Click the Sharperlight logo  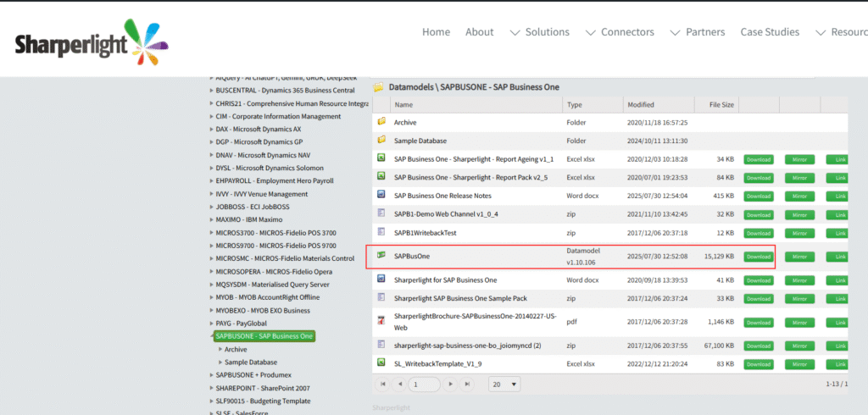point(92,42)
